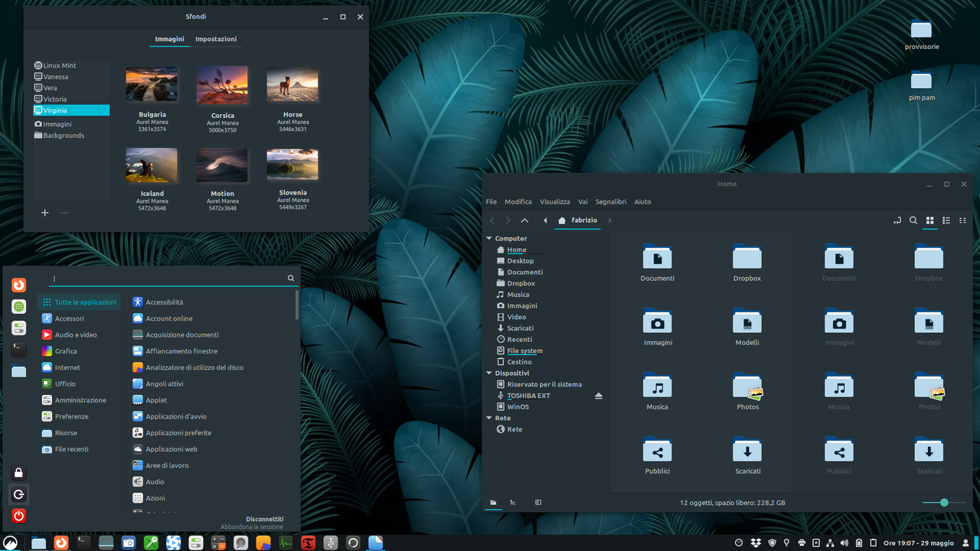Open the Modifica menu
The width and height of the screenshot is (980, 551).
[518, 202]
